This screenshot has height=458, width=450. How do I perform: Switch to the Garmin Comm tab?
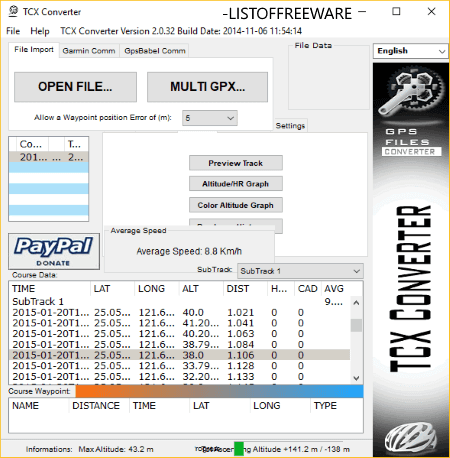pos(89,51)
